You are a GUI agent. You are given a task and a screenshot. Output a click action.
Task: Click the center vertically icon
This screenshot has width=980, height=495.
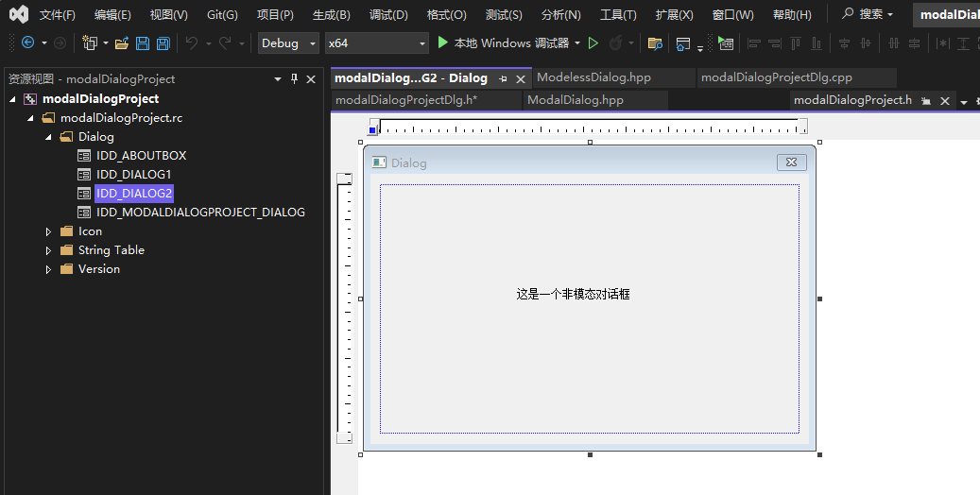tap(844, 43)
